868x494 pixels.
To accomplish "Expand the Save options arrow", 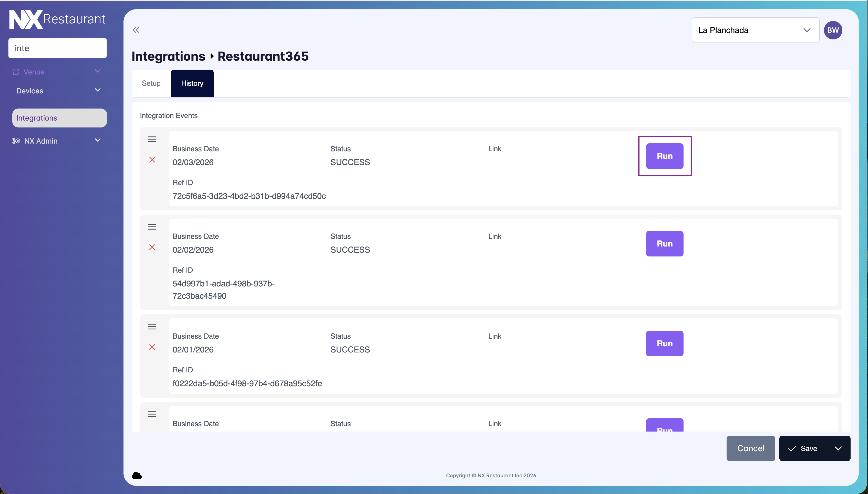I will (838, 448).
